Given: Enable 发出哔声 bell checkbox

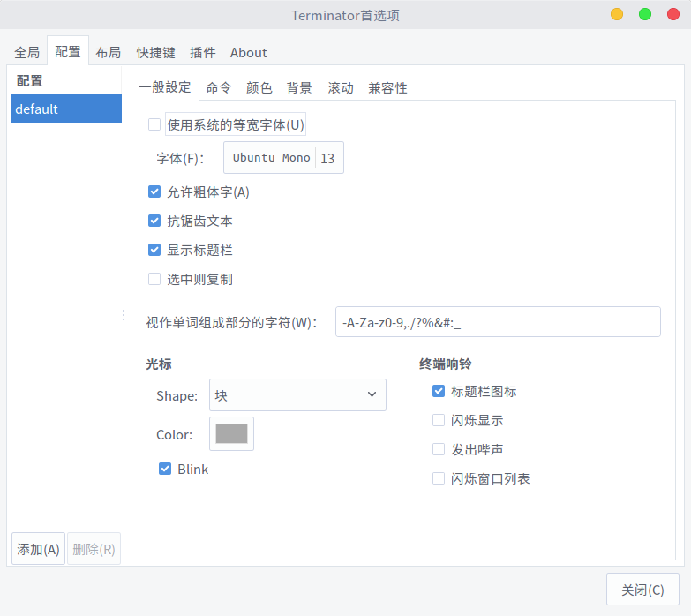Looking at the screenshot, I should [x=439, y=449].
